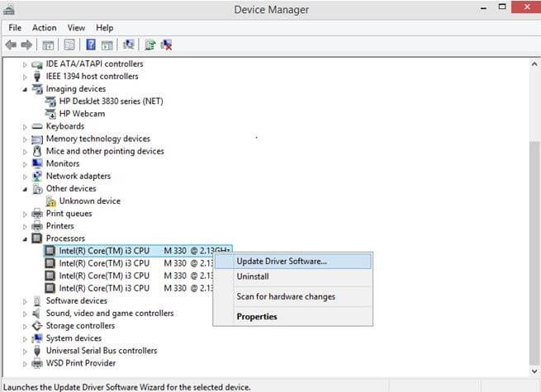
Task: Select the Mice and other pointing devices label
Action: point(105,151)
